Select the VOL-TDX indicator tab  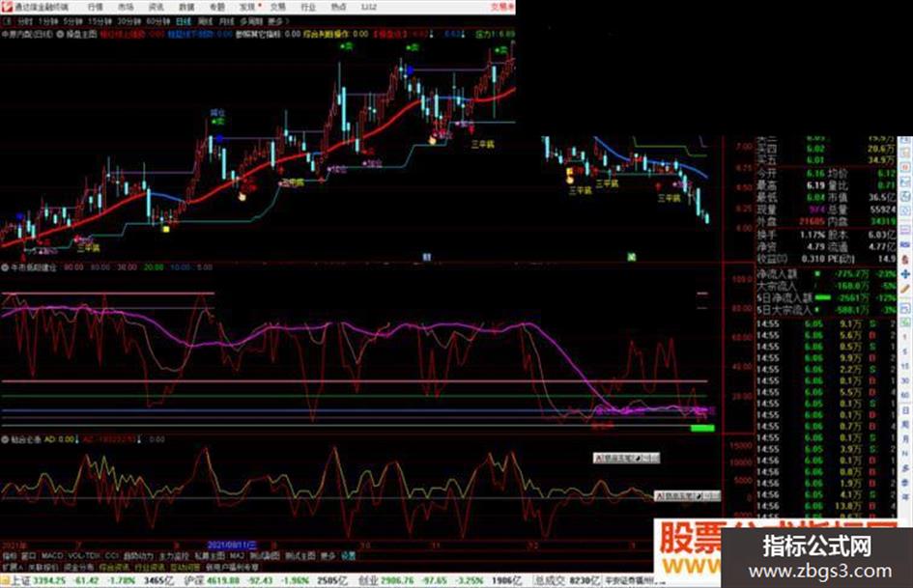pyautogui.click(x=84, y=556)
